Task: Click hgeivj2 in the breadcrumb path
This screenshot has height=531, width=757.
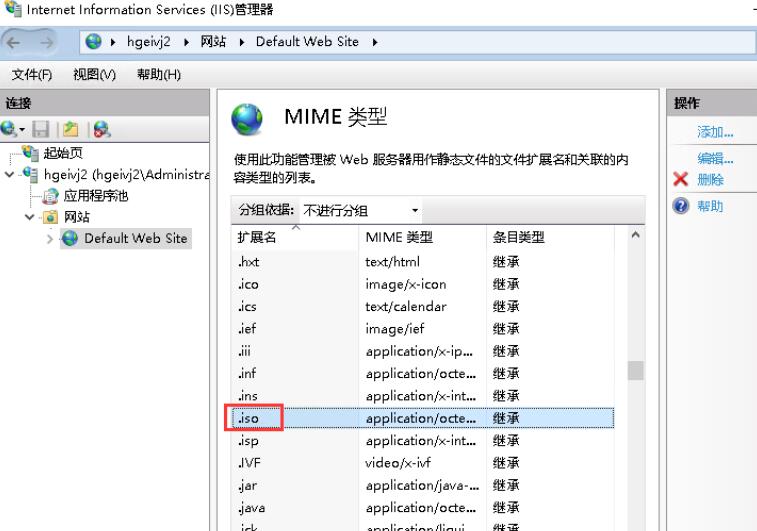Action: tap(149, 42)
